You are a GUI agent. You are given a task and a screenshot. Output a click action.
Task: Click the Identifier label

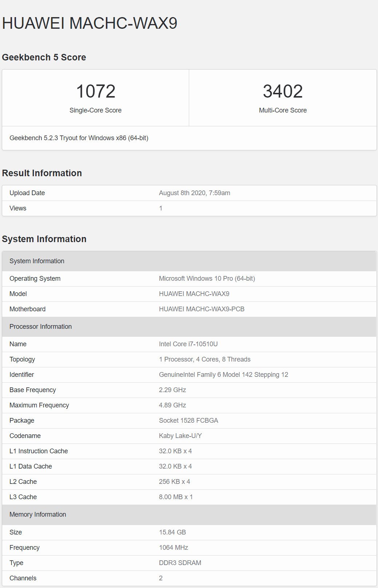[x=22, y=375]
